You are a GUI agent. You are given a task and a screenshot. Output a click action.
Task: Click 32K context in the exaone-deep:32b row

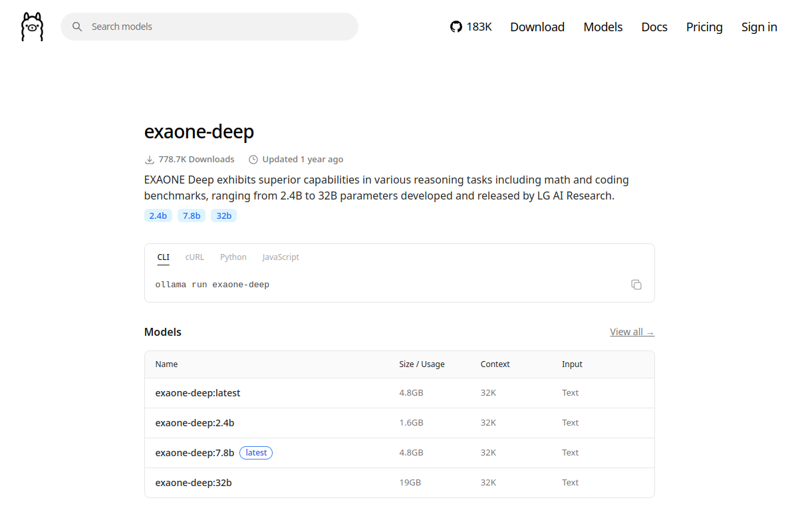[488, 483]
